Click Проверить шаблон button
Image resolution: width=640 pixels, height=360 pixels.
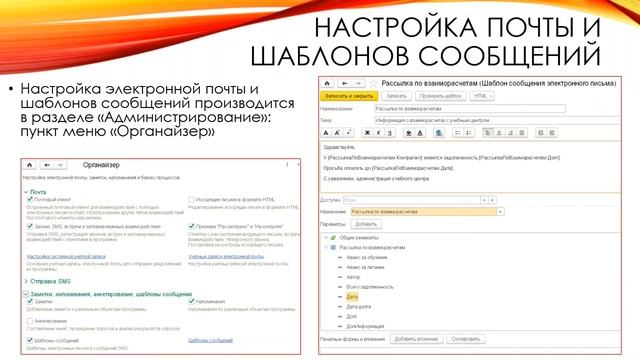coord(440,96)
